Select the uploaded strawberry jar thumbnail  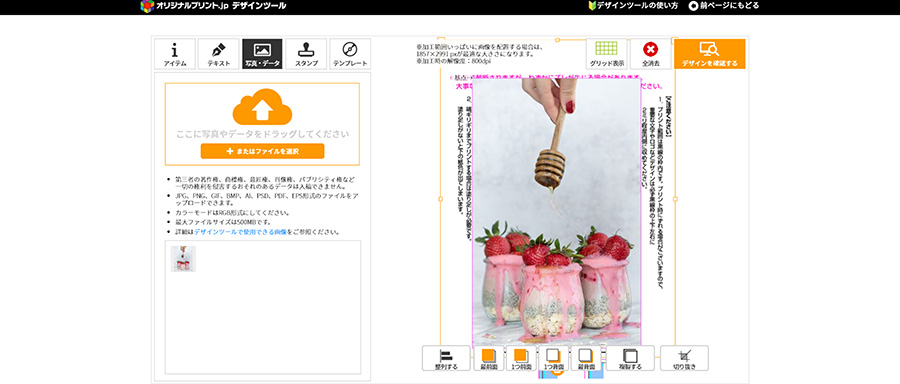pyautogui.click(x=184, y=259)
